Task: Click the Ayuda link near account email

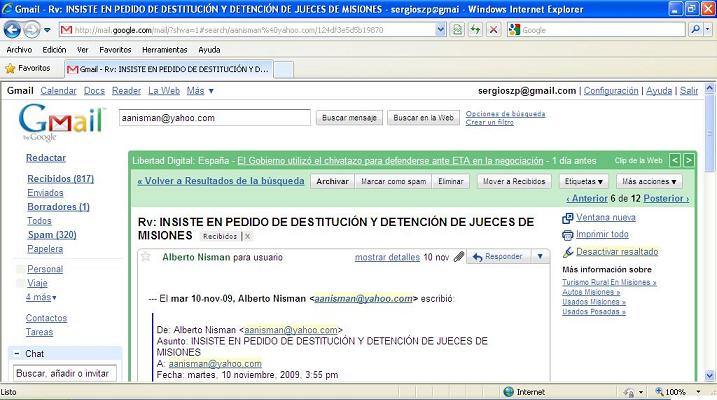Action: click(659, 91)
